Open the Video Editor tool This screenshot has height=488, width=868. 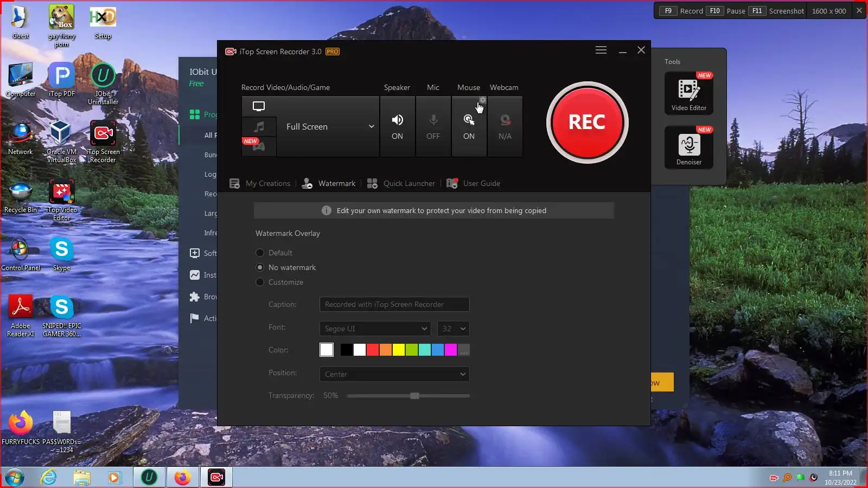(689, 93)
